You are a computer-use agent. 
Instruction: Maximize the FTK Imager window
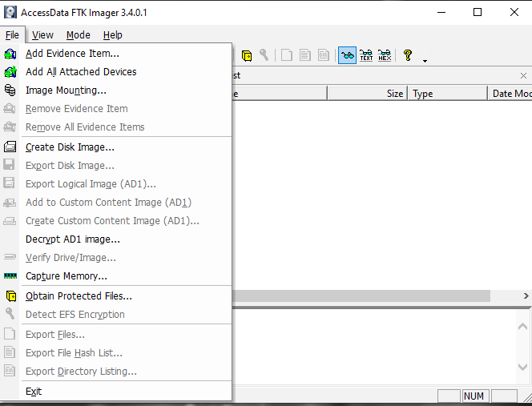(478, 12)
